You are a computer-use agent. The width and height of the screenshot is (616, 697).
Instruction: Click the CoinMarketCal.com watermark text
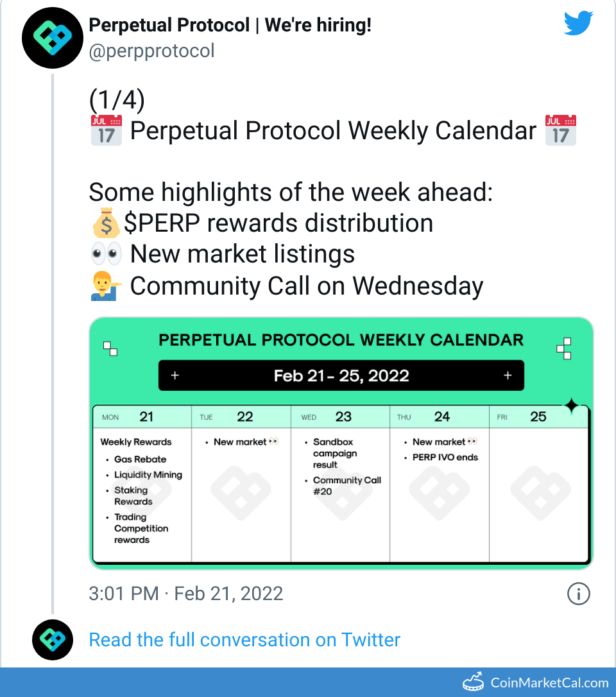pos(549,682)
